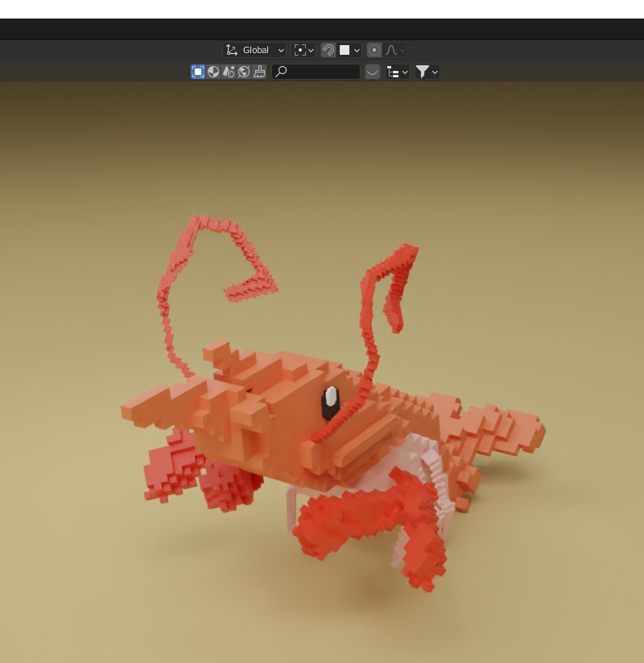Toggle the highlighted framing-square icon off
Screen dimensions: 644x663
point(197,71)
